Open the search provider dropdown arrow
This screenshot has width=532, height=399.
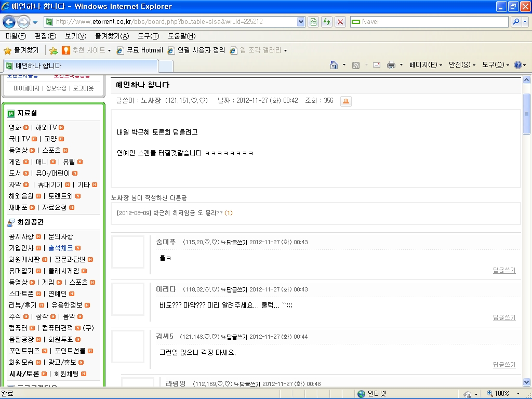coord(525,22)
